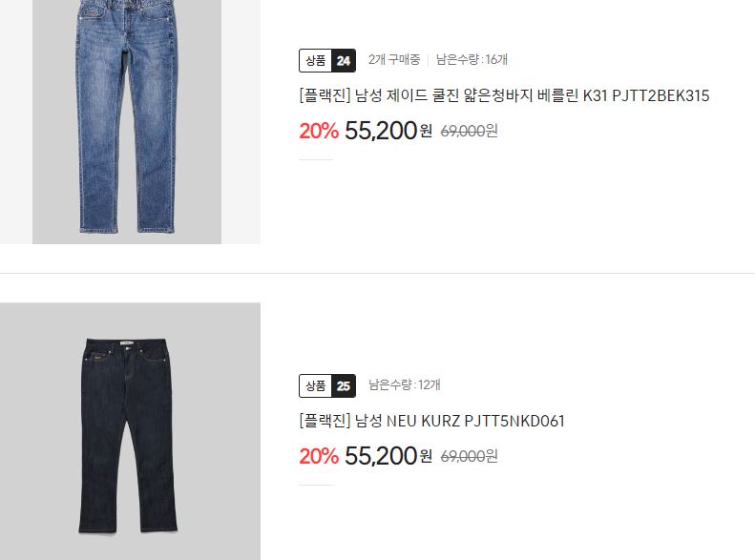
Task: Click the black number 25 badge box
Action: pyautogui.click(x=344, y=385)
